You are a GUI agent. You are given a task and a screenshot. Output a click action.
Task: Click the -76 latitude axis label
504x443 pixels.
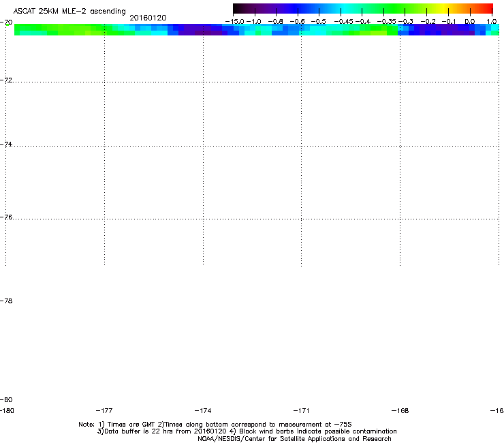(6, 217)
